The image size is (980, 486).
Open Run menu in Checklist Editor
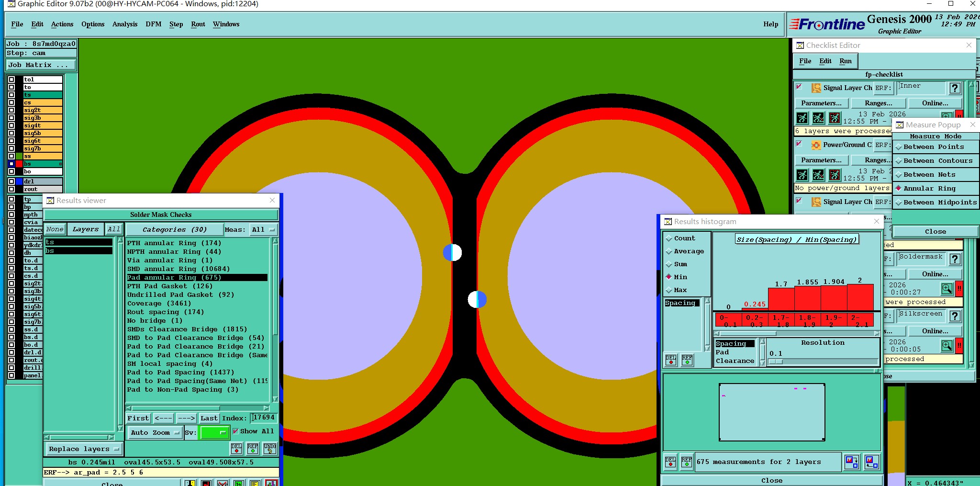[x=846, y=61]
